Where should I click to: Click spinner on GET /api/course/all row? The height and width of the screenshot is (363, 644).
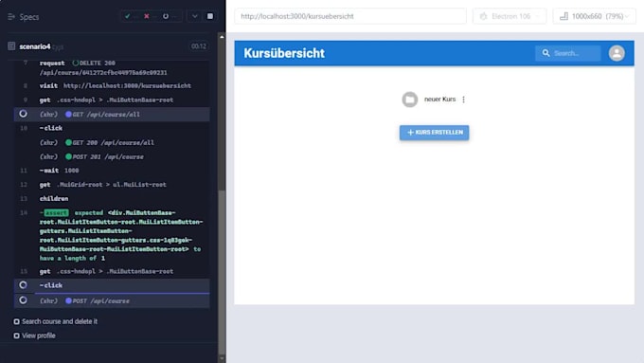click(24, 114)
